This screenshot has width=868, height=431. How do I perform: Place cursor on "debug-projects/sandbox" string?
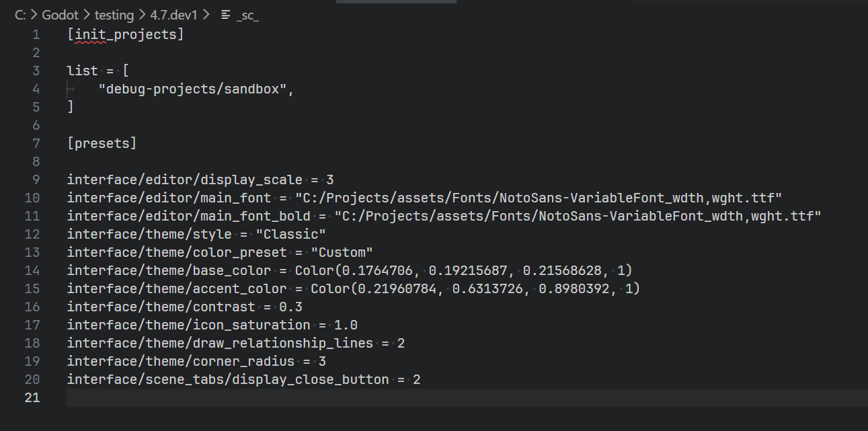192,89
